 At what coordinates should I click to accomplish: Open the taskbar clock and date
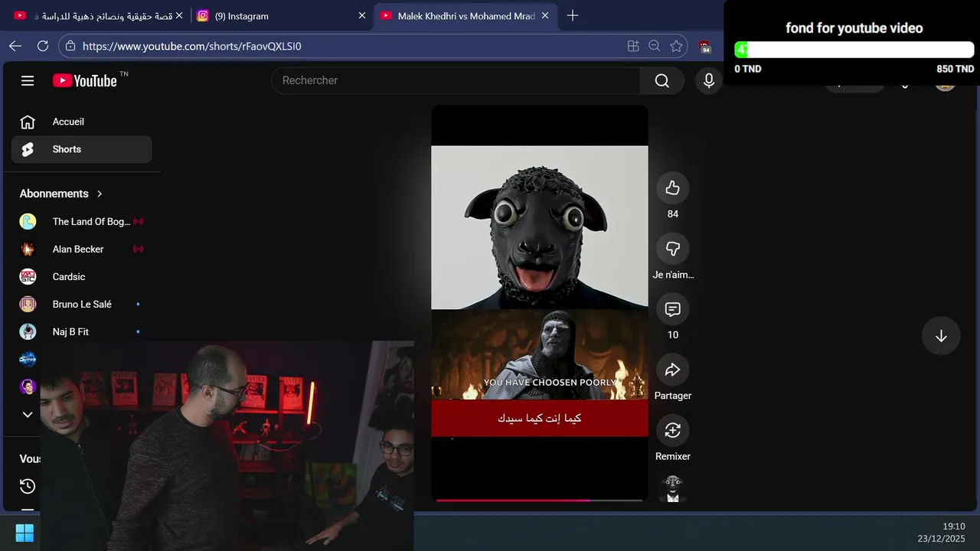pos(942,533)
